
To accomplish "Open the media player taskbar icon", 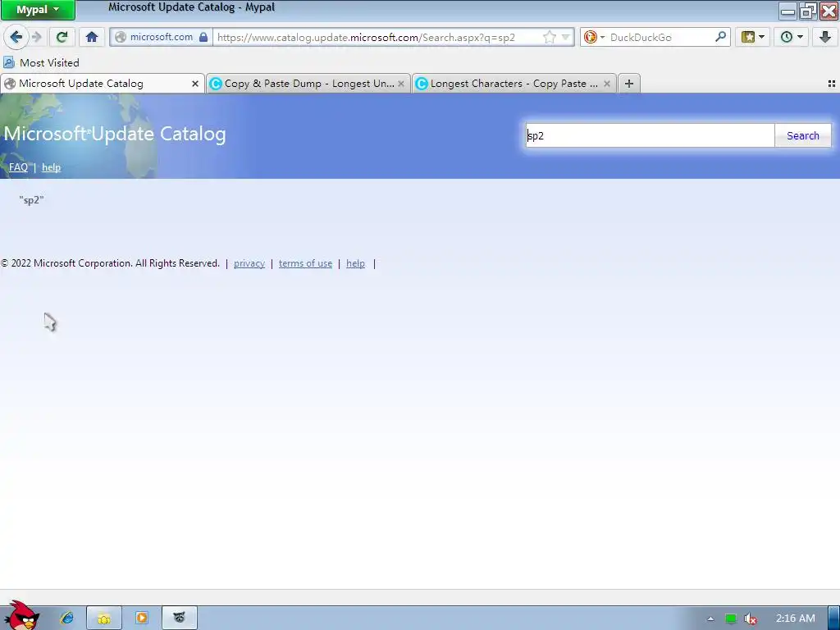I will coord(141,618).
